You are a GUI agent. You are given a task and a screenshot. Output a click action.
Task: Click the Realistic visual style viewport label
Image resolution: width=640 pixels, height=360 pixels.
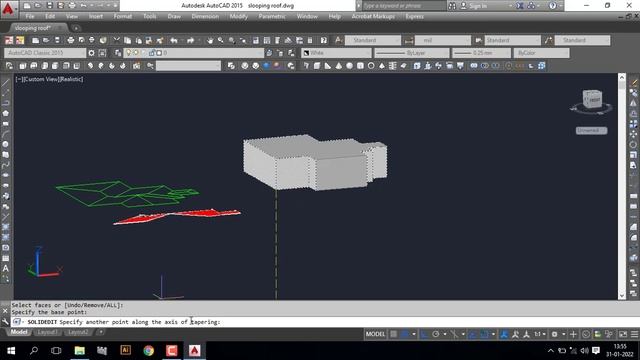pyautogui.click(x=71, y=79)
